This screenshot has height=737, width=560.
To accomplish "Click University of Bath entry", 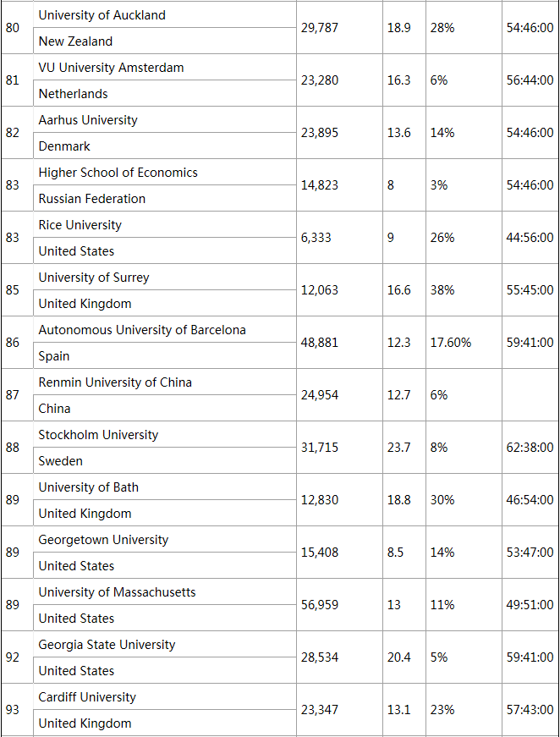I will [89, 487].
